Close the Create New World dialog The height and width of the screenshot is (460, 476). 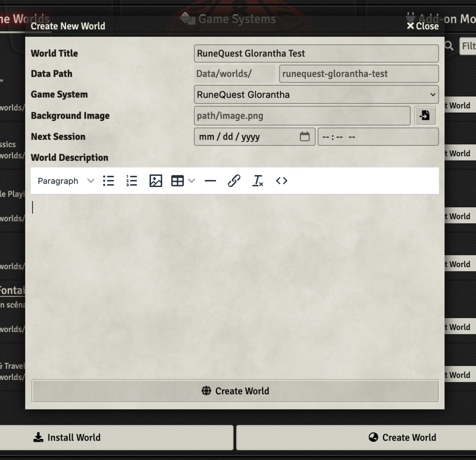[x=423, y=26]
